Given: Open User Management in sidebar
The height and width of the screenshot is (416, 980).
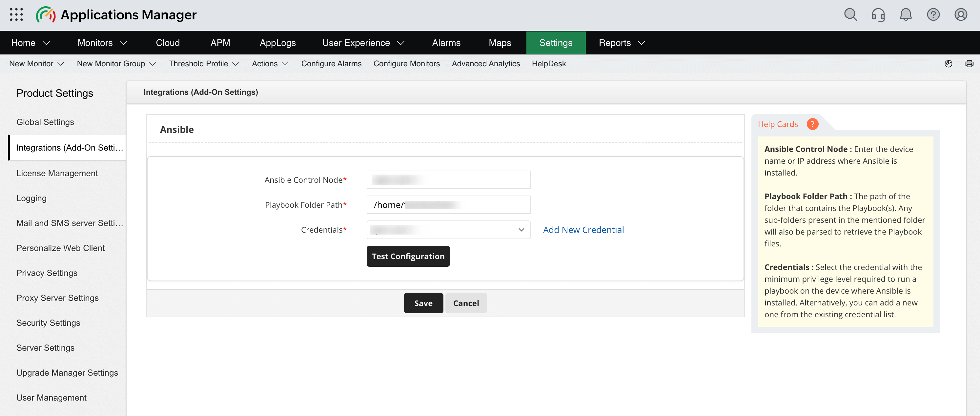Looking at the screenshot, I should (51, 397).
